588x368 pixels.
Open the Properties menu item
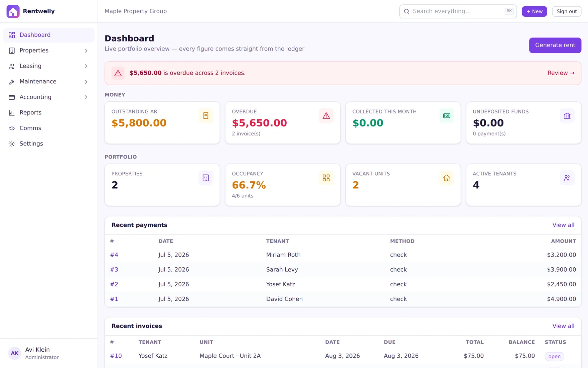pos(49,51)
